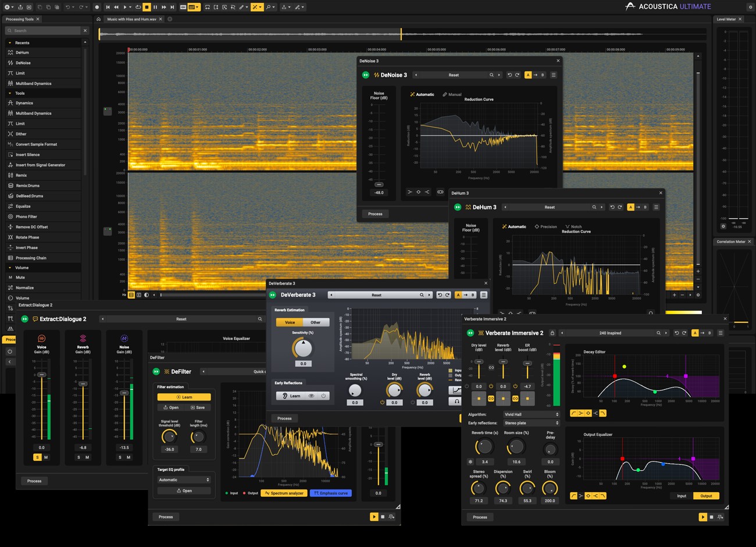Click Process in the DeNoise 3 window
This screenshot has height=547, width=756.
[x=375, y=214]
